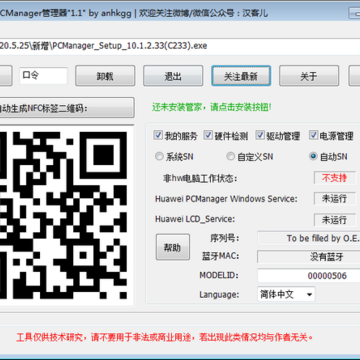
Task: Click the red 不支持 status box
Action: 335,178
